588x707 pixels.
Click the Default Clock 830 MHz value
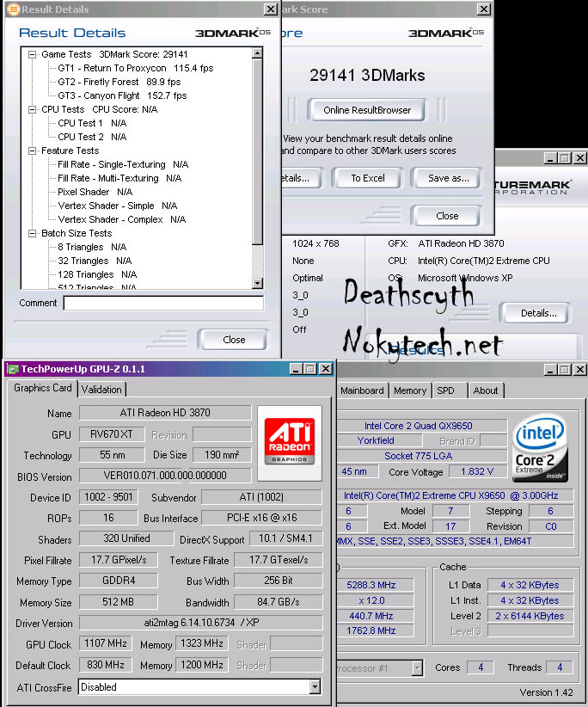[106, 665]
